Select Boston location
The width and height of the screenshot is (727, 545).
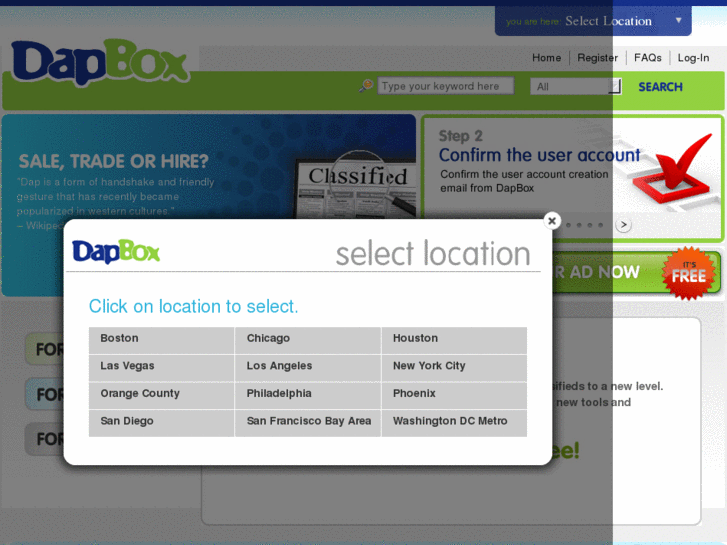click(161, 340)
